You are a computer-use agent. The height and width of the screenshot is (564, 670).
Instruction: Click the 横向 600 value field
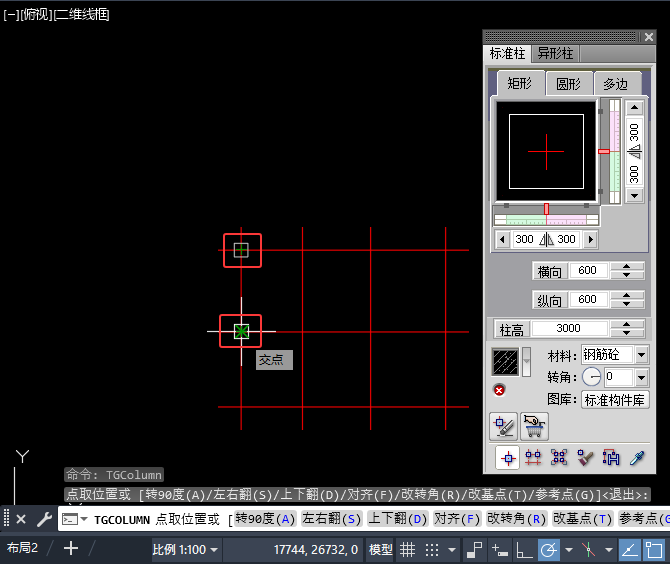(588, 270)
